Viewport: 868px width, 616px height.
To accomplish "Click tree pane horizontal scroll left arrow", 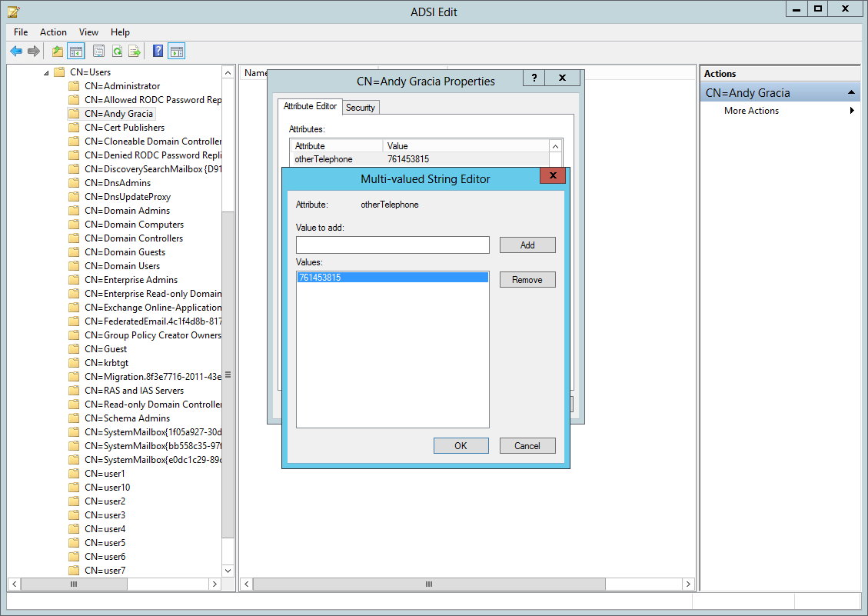I will point(15,584).
